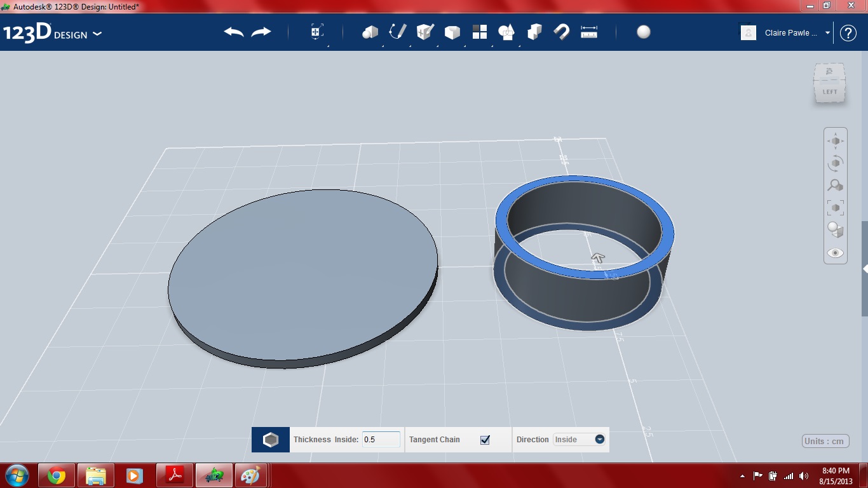Screen dimensions: 868x488
Task: Open the Construct tool menu
Action: click(425, 32)
